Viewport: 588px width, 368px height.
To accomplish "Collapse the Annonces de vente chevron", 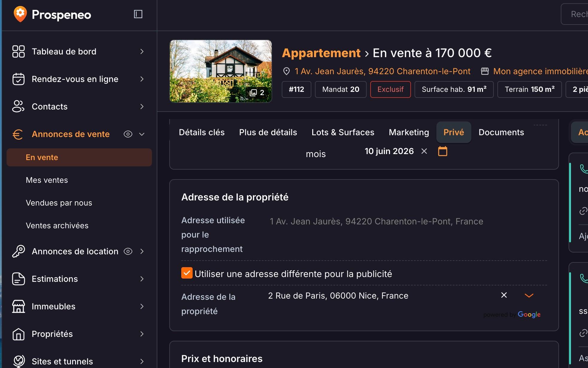I will click(x=142, y=134).
